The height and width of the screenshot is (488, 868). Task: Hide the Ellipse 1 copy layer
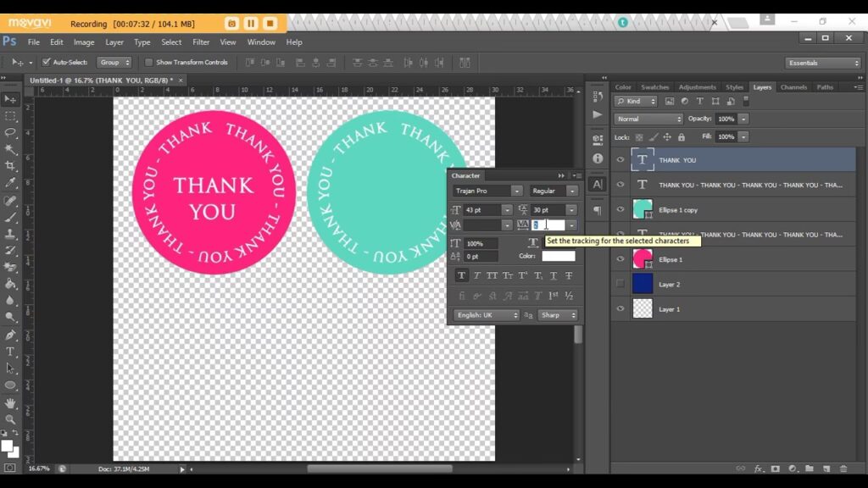click(620, 209)
